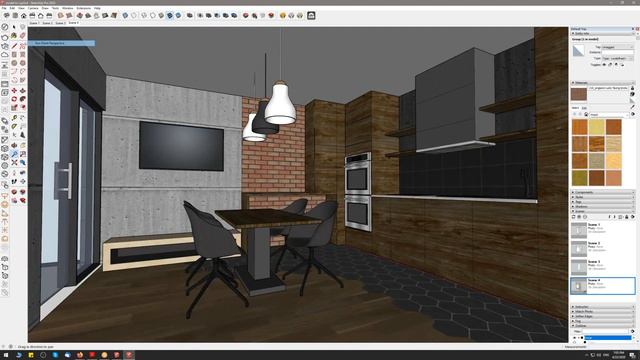Collapse the Scenes panel
Image resolution: width=640 pixels, height=360 pixels.
[x=603, y=211]
